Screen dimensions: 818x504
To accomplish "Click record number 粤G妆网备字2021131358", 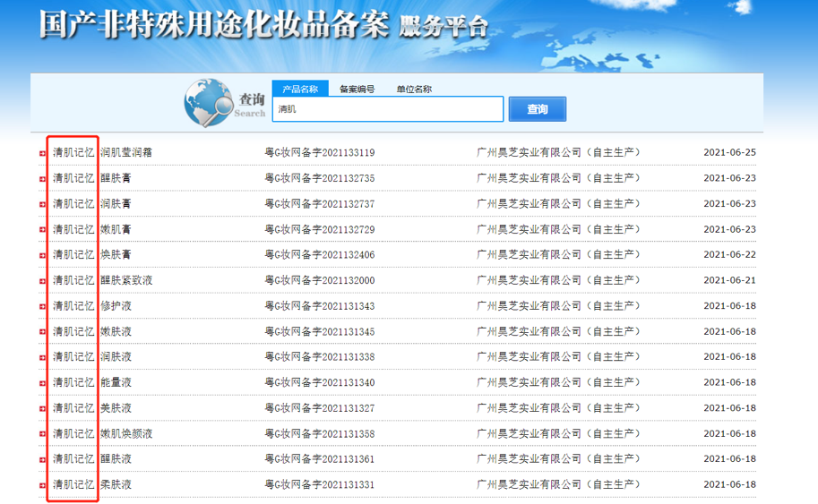I will click(319, 433).
